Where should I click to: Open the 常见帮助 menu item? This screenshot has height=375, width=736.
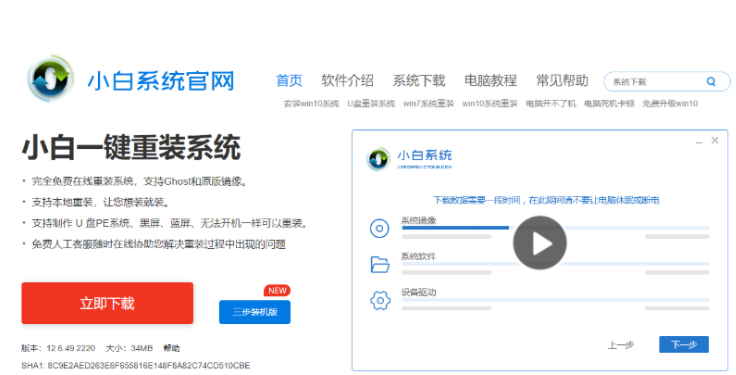[x=562, y=81]
